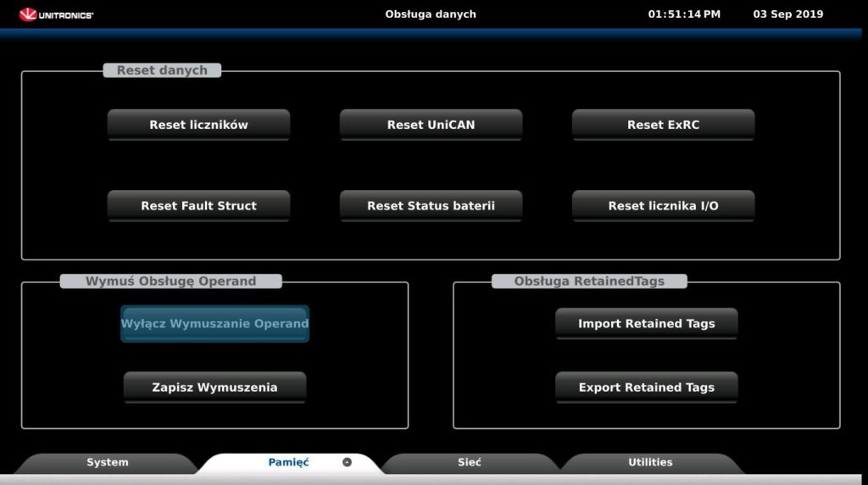Click the Obsługa RetainedTags group label
The height and width of the screenshot is (485, 868).
pos(590,282)
